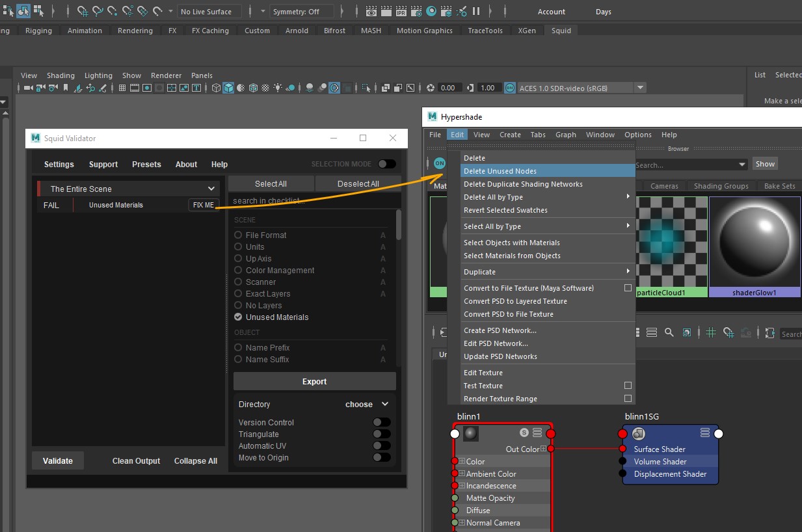Click the snap-to-grid icon in Hypershade graph toolbar
This screenshot has height=532, width=802.
point(729,333)
